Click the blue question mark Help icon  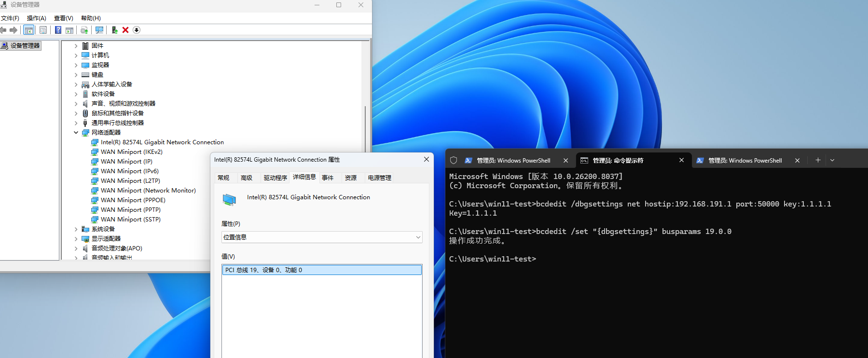click(58, 30)
